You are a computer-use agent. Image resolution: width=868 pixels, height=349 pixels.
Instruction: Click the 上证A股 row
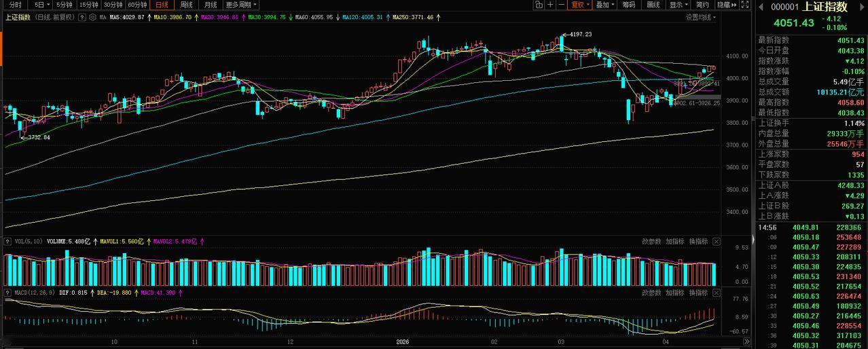click(x=812, y=185)
